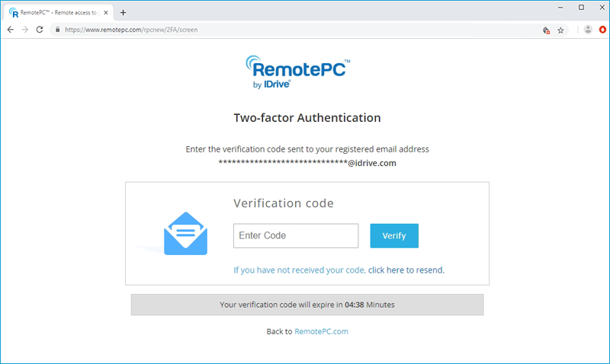The width and height of the screenshot is (610, 364).
Task: Click the code expiry timer banner
Action: pyautogui.click(x=307, y=305)
